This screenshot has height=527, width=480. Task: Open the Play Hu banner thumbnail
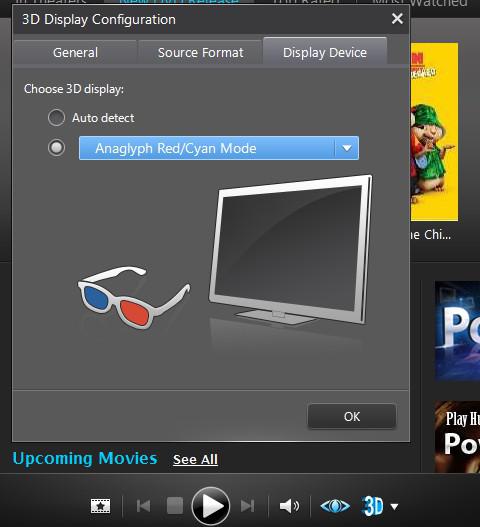click(457, 437)
